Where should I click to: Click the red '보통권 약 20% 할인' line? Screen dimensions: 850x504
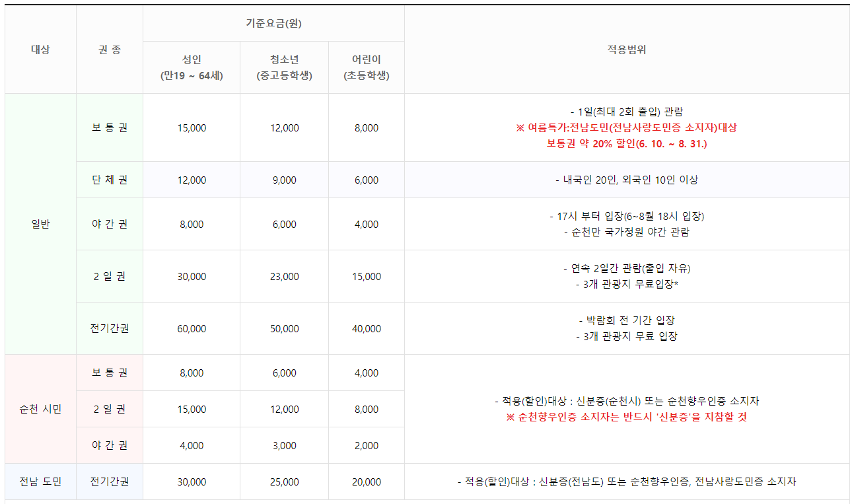click(627, 143)
